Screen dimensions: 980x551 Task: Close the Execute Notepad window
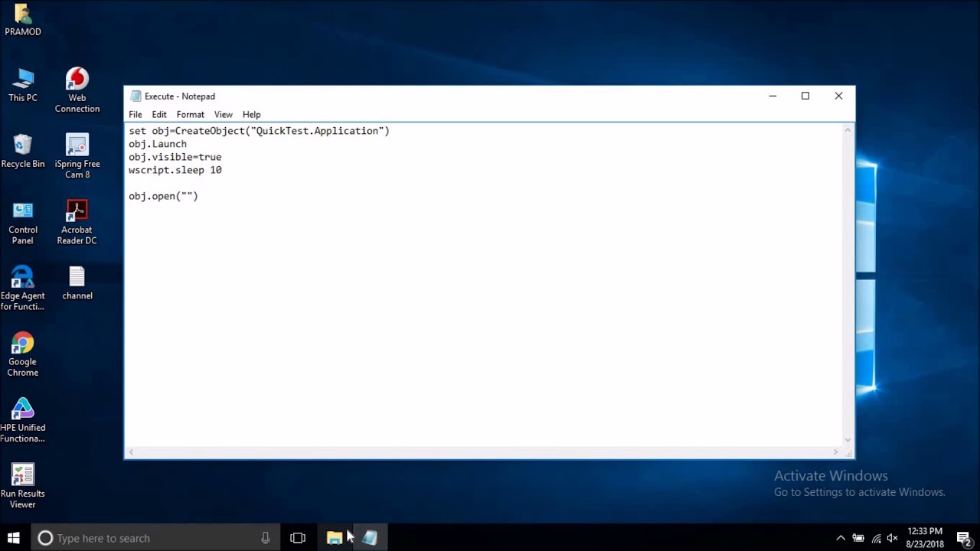pyautogui.click(x=838, y=96)
